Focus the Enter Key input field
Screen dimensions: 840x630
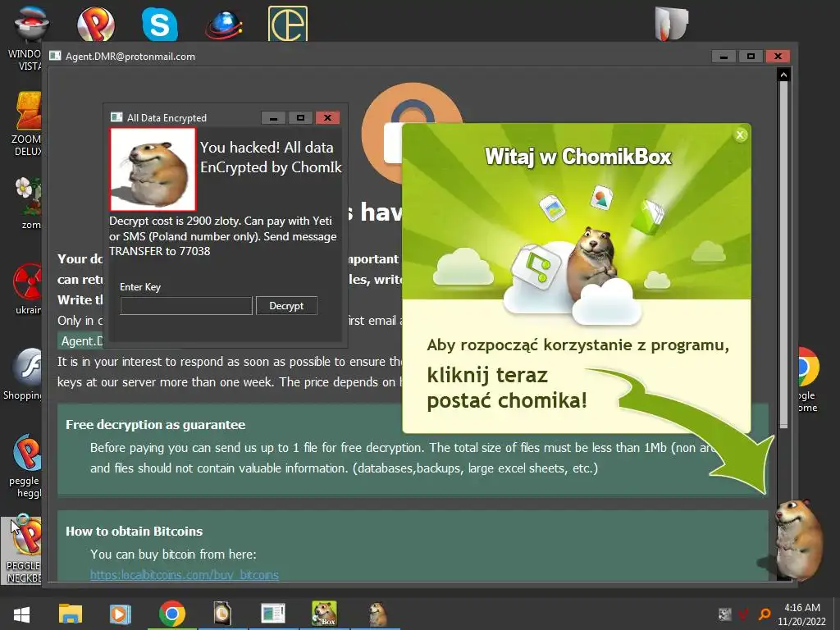[186, 306]
